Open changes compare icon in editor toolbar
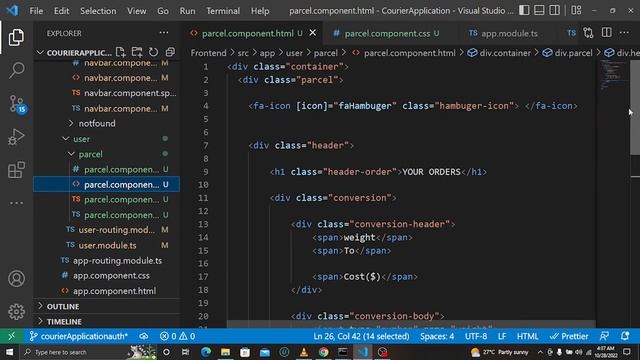 click(588, 33)
